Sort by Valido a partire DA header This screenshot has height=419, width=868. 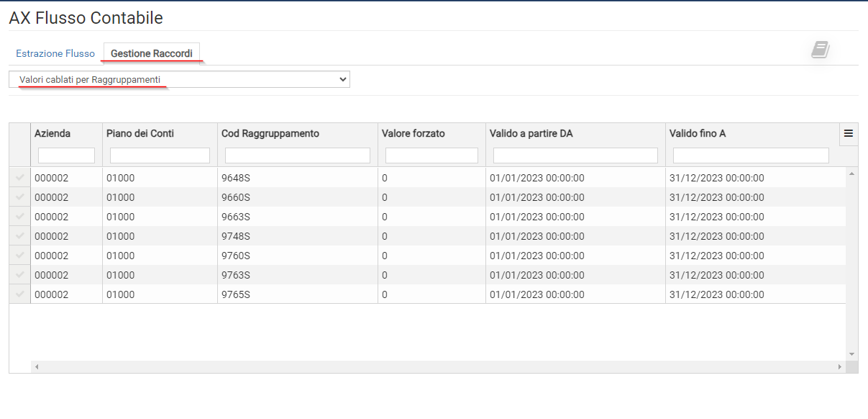click(x=531, y=133)
